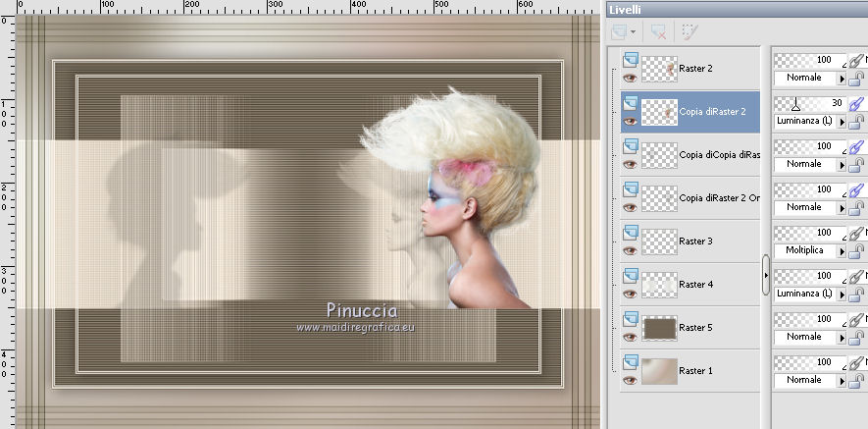868x429 pixels.
Task: Toggle the transparency lock for Copia diCopia diRas
Action: point(856,165)
